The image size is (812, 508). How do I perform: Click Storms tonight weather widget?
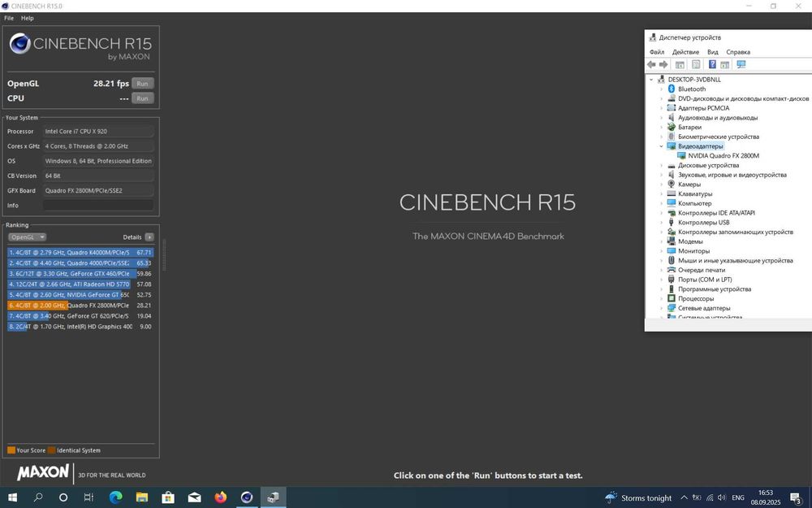pos(638,497)
